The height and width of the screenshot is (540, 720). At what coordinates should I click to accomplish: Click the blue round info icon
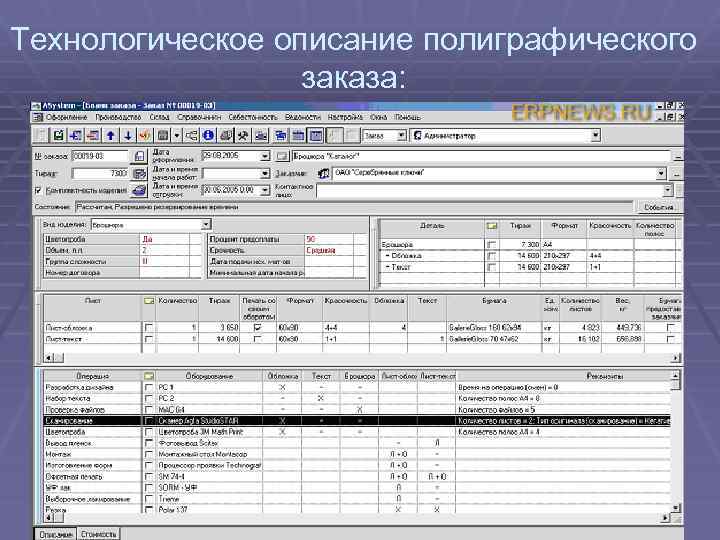pos(208,135)
